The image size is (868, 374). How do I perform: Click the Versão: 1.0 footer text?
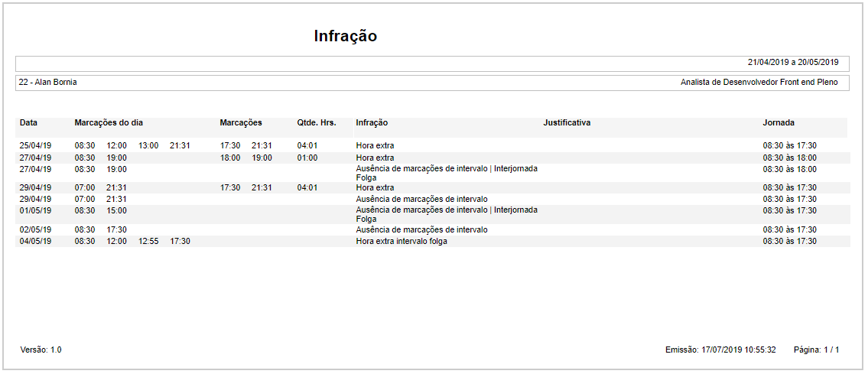41,350
